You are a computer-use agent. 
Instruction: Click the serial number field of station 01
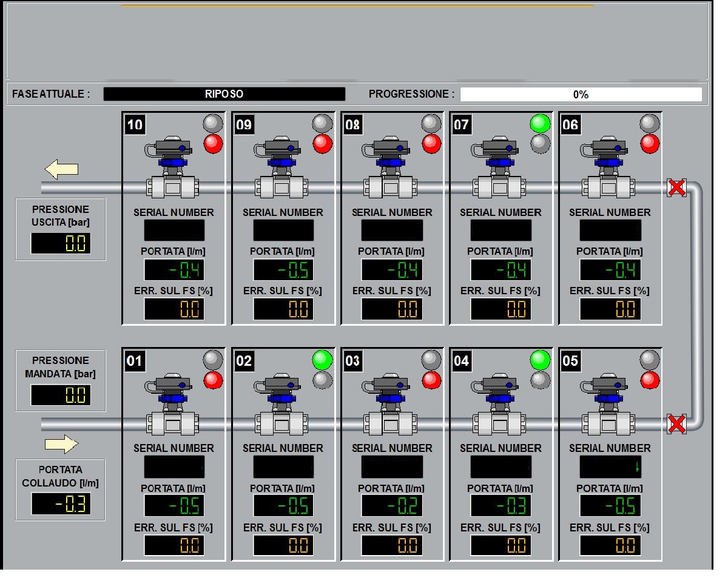pyautogui.click(x=174, y=466)
